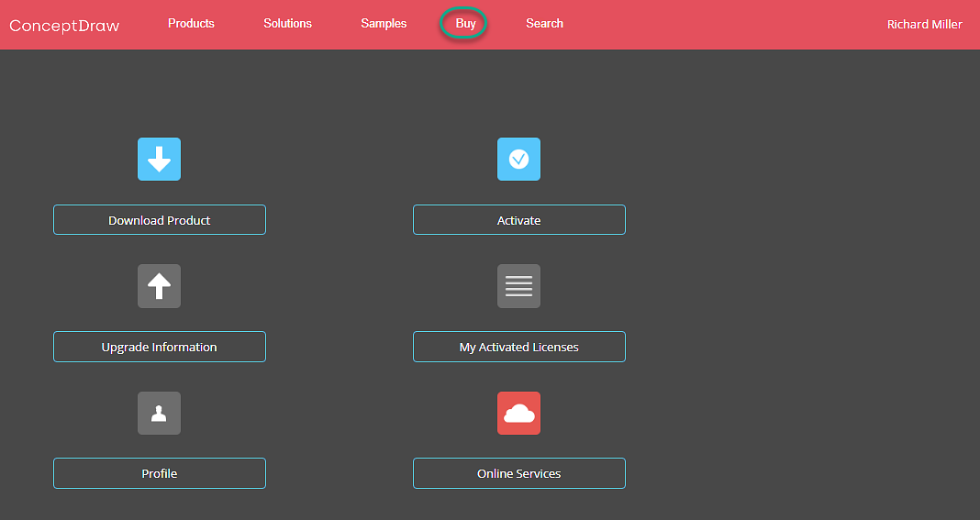The height and width of the screenshot is (520, 980).
Task: Open the Products menu
Action: pyautogui.click(x=191, y=24)
